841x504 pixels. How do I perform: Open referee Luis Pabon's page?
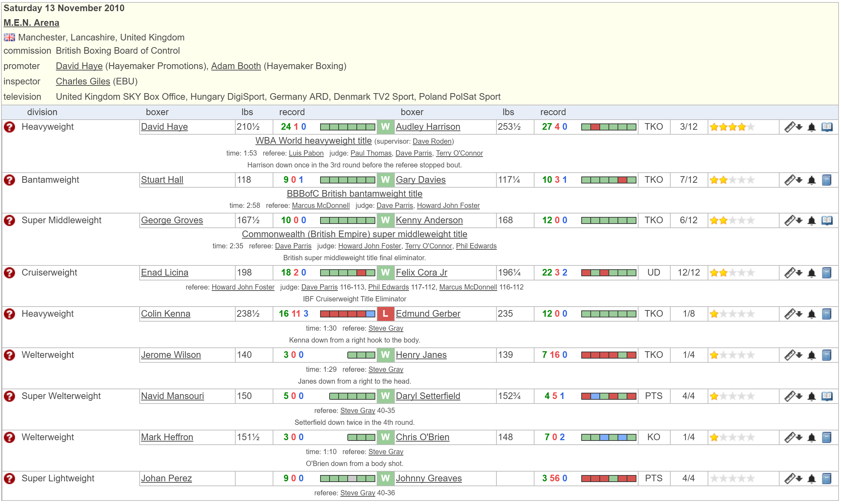pos(306,153)
